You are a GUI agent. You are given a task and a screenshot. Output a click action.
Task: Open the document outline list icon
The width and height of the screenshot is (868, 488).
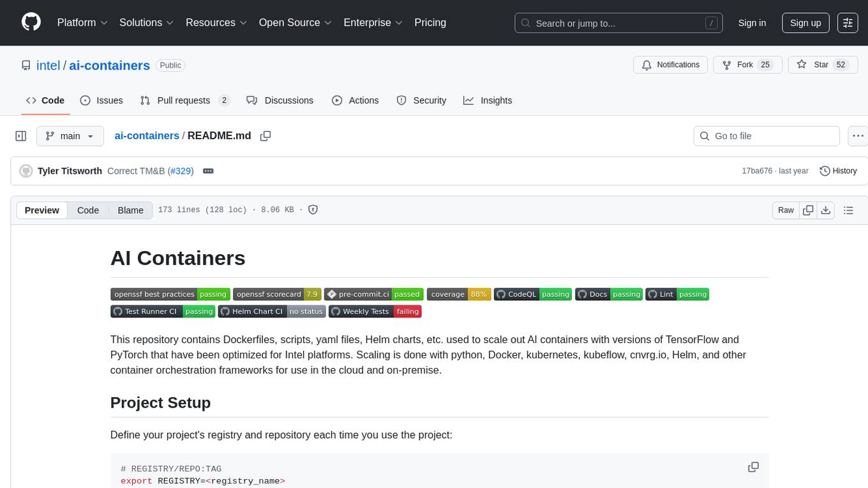[848, 210]
